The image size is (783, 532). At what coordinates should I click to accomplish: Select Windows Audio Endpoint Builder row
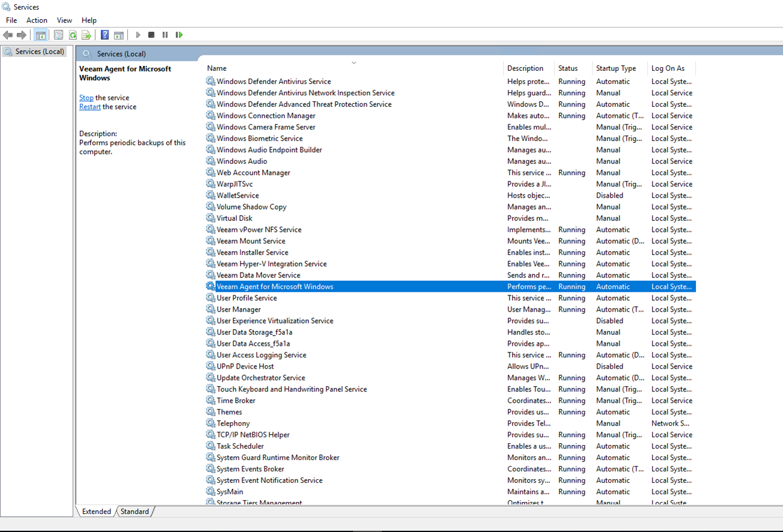tap(450, 150)
